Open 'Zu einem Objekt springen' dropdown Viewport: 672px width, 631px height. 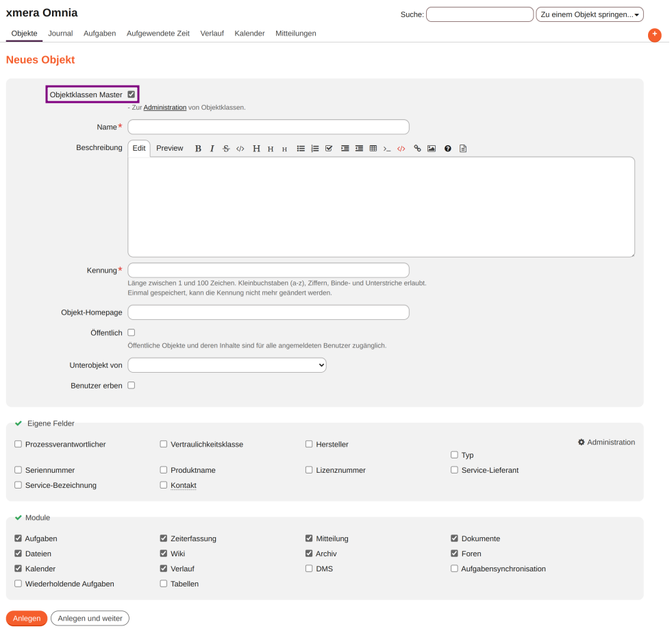(589, 14)
